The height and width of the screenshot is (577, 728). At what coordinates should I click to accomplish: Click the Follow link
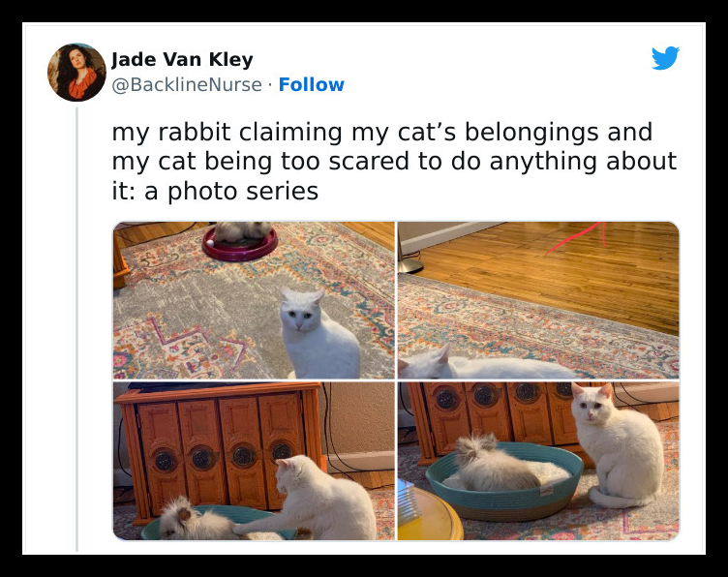311,84
